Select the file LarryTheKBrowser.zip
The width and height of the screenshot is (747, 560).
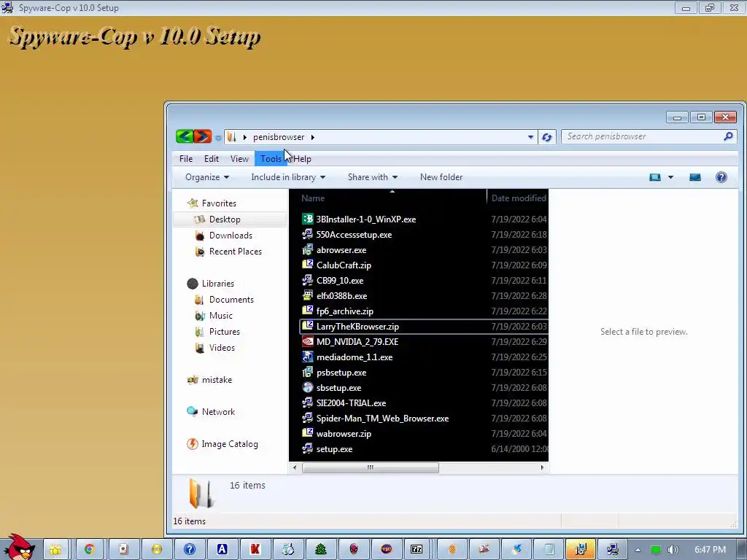pos(357,327)
